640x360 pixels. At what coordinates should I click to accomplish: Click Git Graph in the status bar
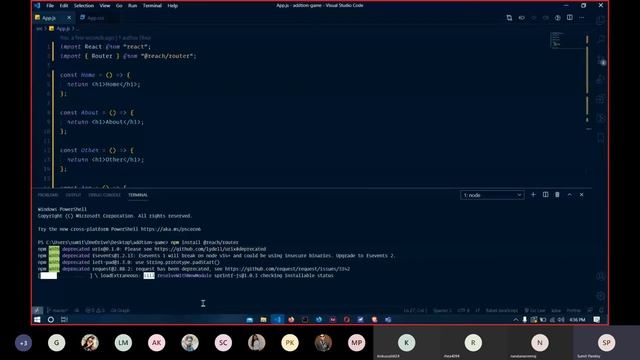point(120,310)
